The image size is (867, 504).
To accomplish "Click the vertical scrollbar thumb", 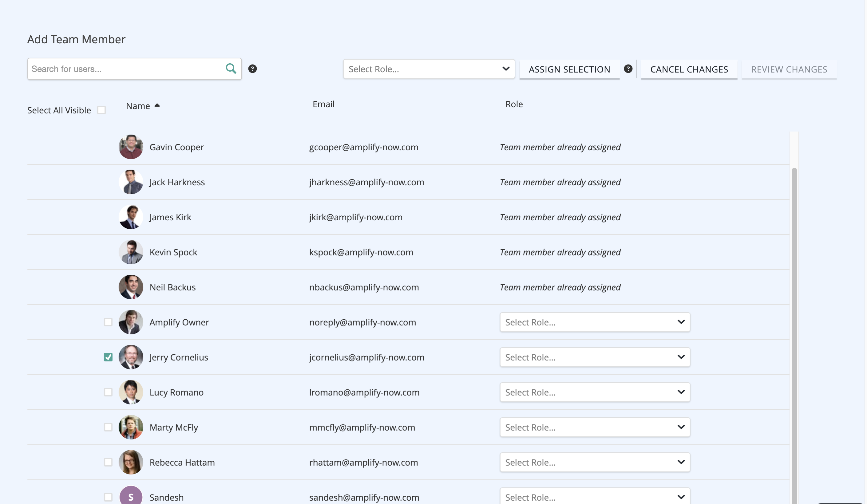I will [794, 336].
